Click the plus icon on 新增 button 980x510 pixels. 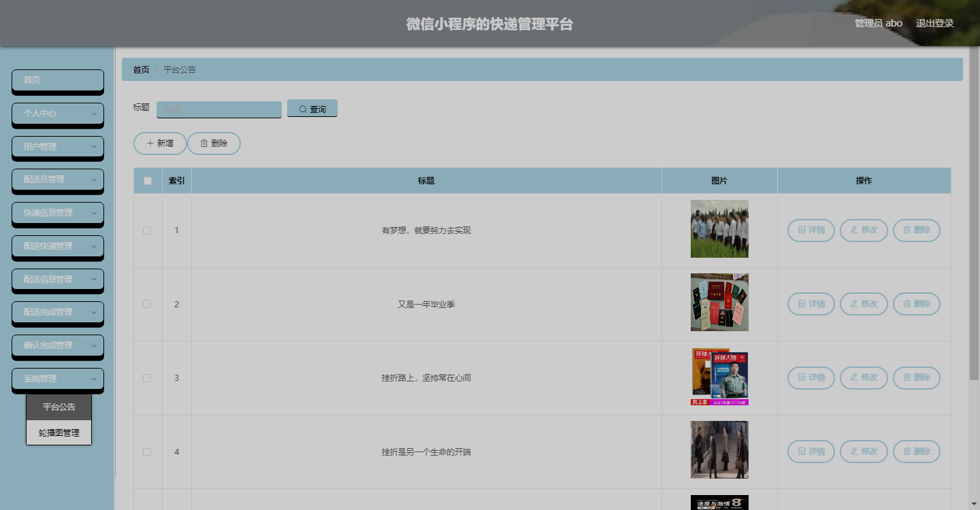(150, 143)
